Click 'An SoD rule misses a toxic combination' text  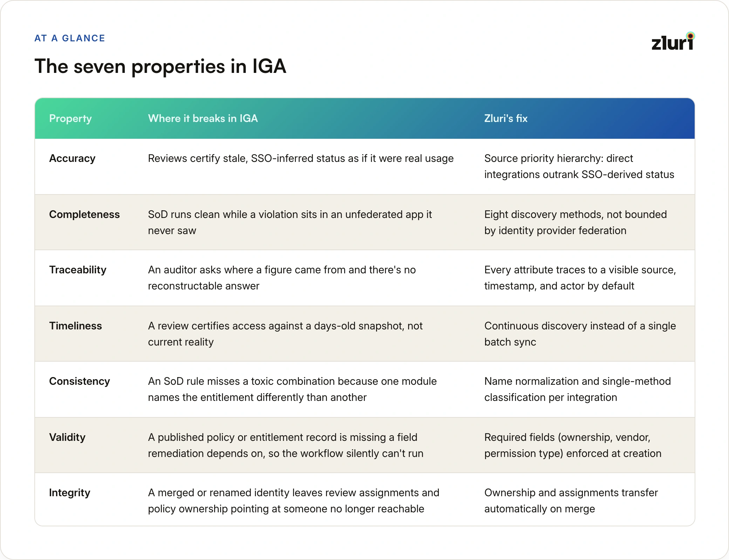point(241,381)
